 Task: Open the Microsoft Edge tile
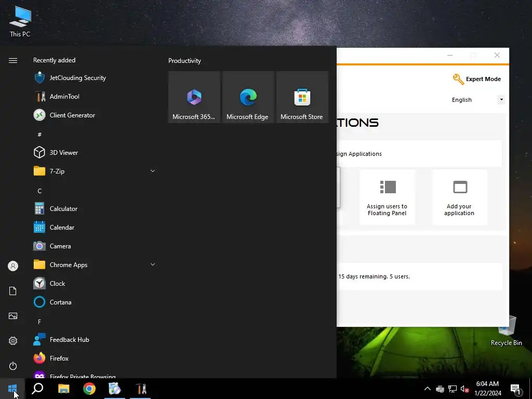(x=248, y=97)
